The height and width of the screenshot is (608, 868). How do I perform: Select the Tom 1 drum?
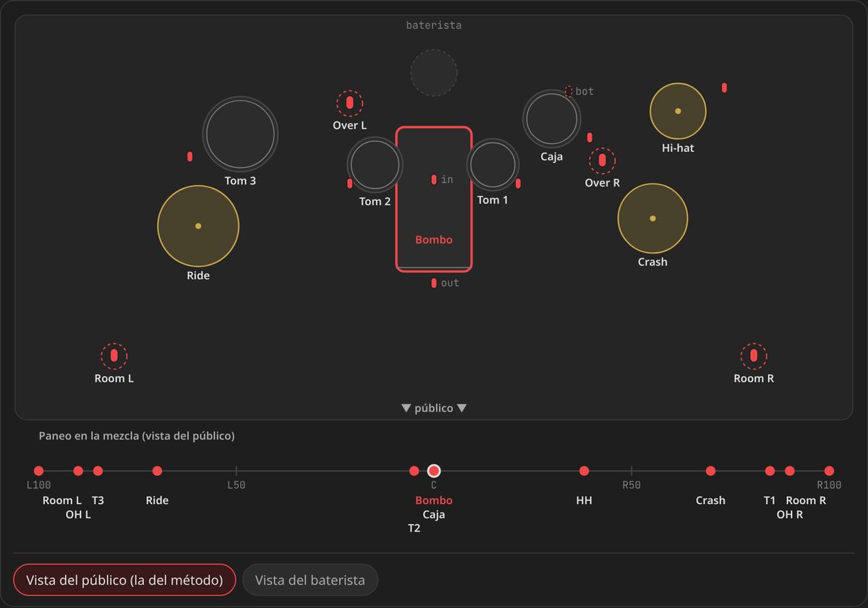tap(493, 164)
